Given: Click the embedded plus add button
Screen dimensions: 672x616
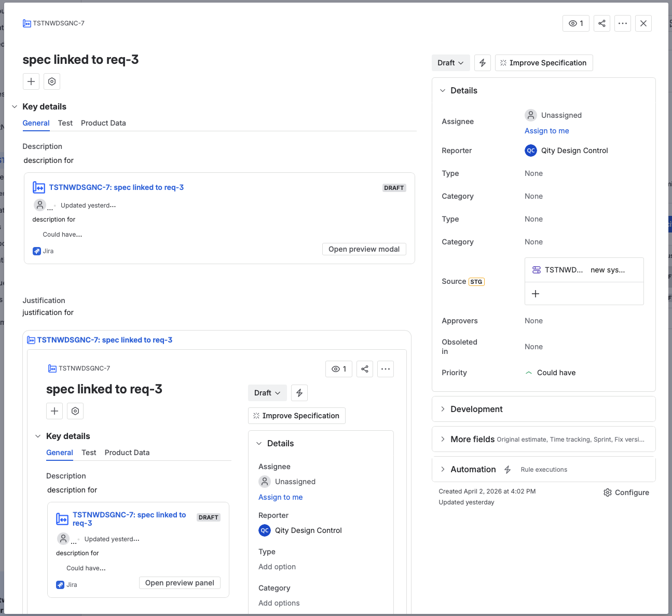Looking at the screenshot, I should pos(54,411).
